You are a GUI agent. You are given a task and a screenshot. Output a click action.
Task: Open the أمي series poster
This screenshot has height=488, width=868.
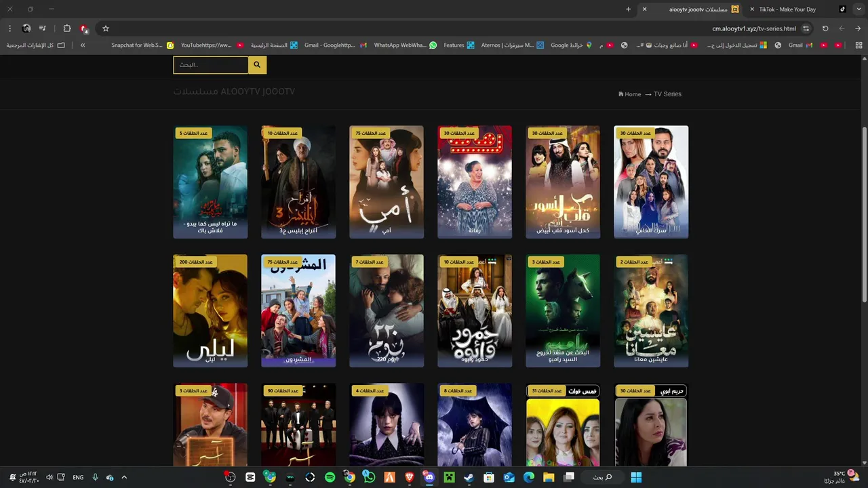tap(387, 182)
